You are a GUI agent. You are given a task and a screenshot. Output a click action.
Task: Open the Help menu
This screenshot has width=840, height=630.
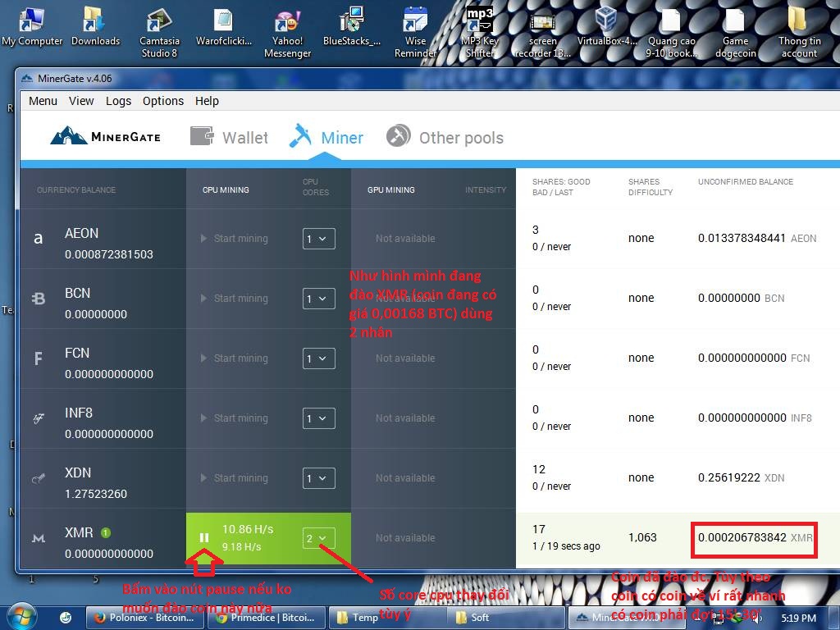pos(207,101)
